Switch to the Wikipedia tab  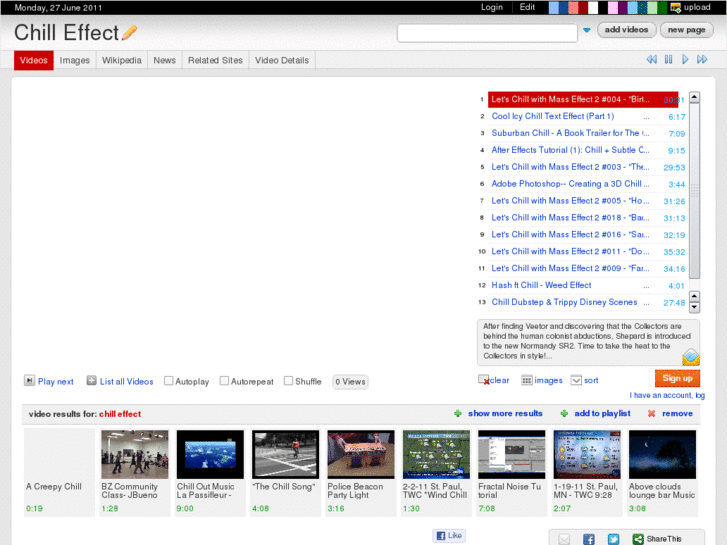coord(121,60)
